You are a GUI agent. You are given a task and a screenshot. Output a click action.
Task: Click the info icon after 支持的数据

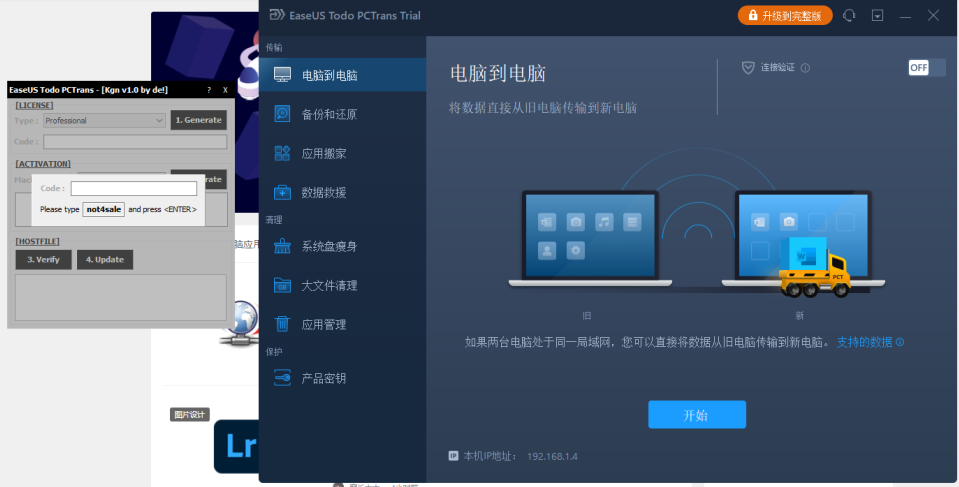click(x=900, y=342)
